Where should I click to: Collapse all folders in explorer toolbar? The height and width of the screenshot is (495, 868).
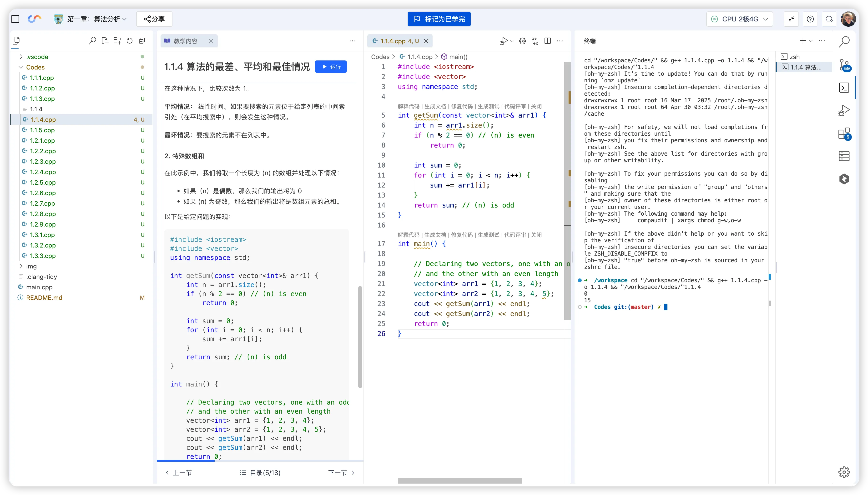coord(142,41)
